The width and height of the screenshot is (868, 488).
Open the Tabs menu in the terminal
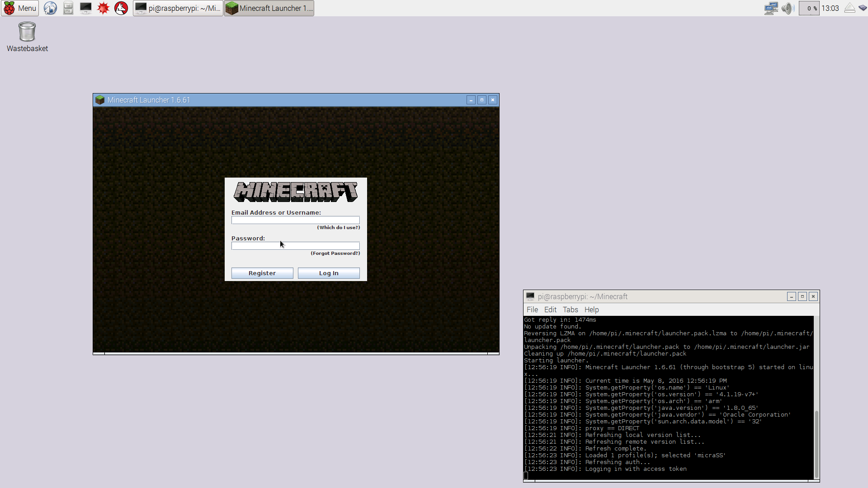570,310
